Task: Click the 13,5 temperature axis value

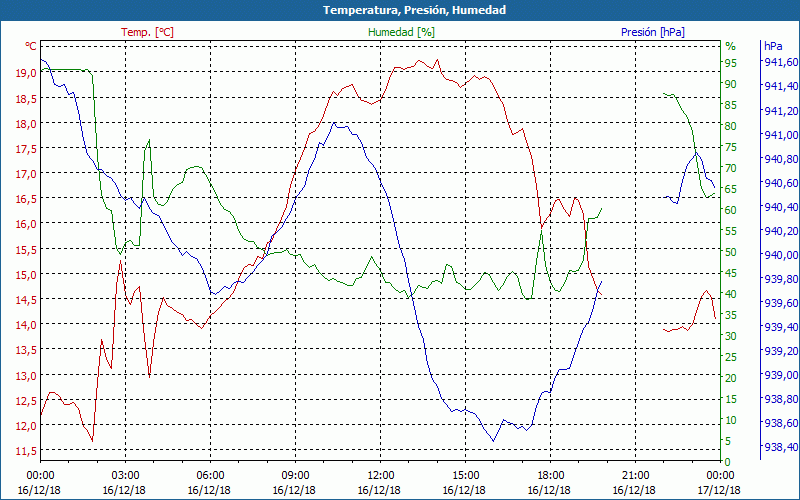Action: (27, 350)
